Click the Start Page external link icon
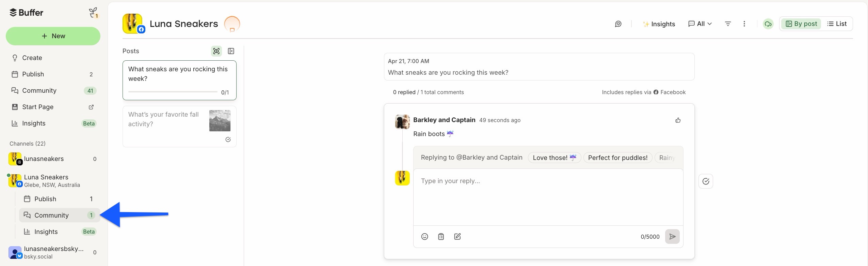 91,107
